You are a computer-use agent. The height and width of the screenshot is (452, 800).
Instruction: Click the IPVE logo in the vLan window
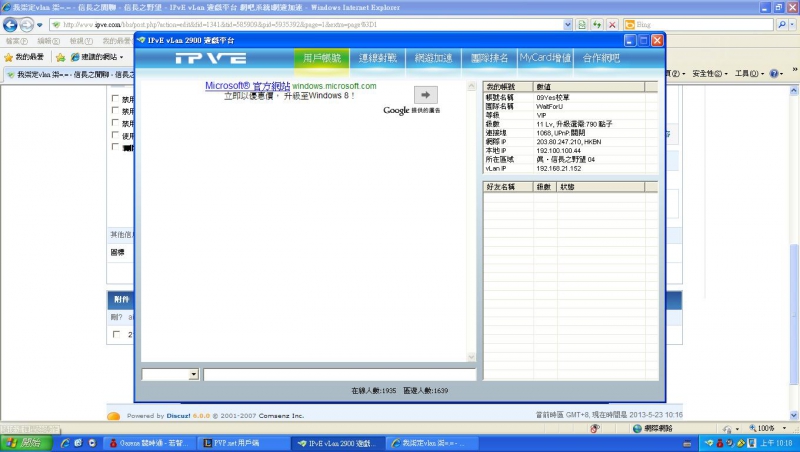click(x=211, y=59)
